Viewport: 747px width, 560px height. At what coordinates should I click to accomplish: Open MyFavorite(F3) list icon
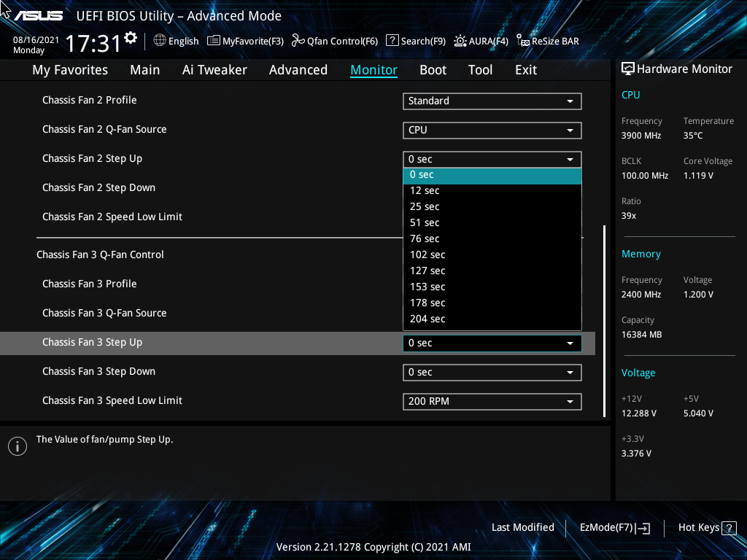pos(214,41)
